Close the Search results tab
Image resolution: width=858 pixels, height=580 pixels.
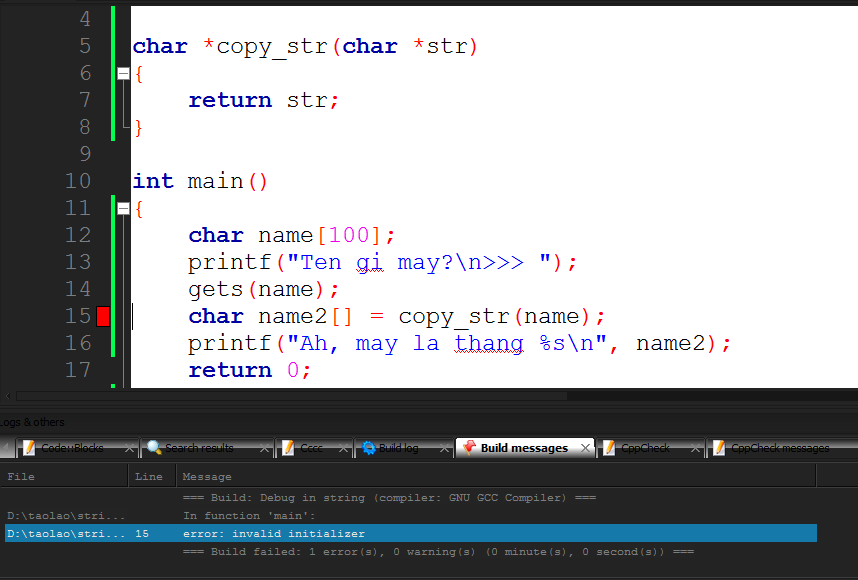pyautogui.click(x=263, y=449)
